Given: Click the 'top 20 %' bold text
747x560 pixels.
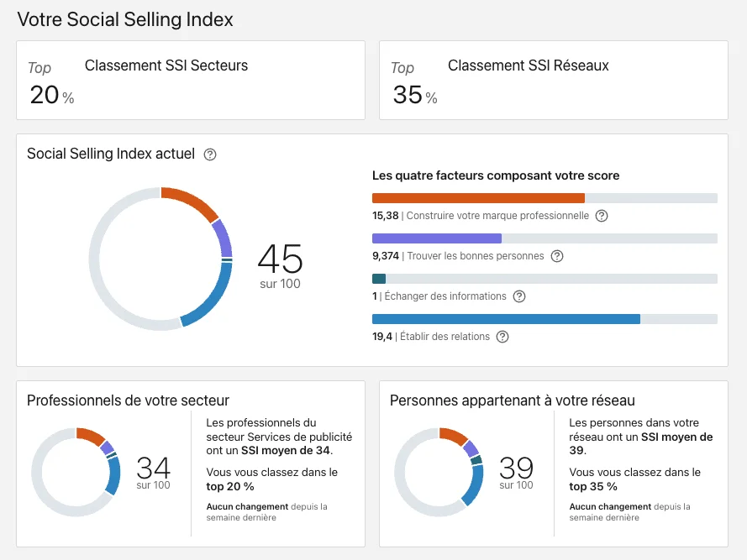Looking at the screenshot, I should pos(230,487).
